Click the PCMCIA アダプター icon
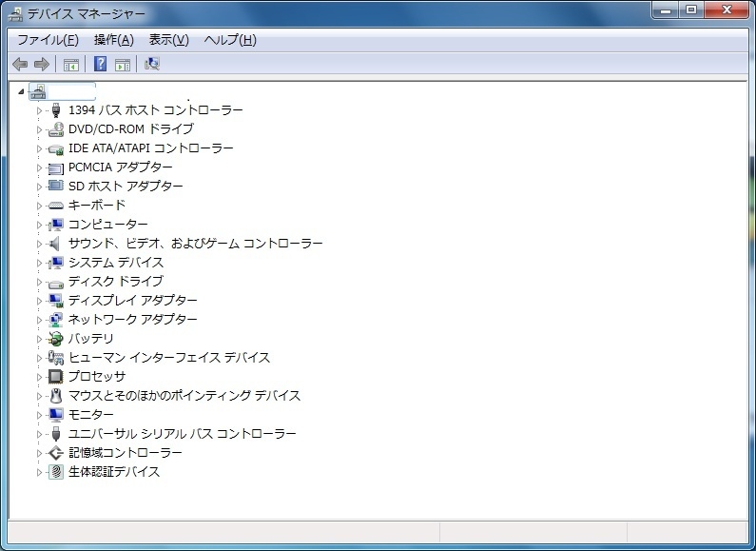The width and height of the screenshot is (756, 551). [x=56, y=167]
